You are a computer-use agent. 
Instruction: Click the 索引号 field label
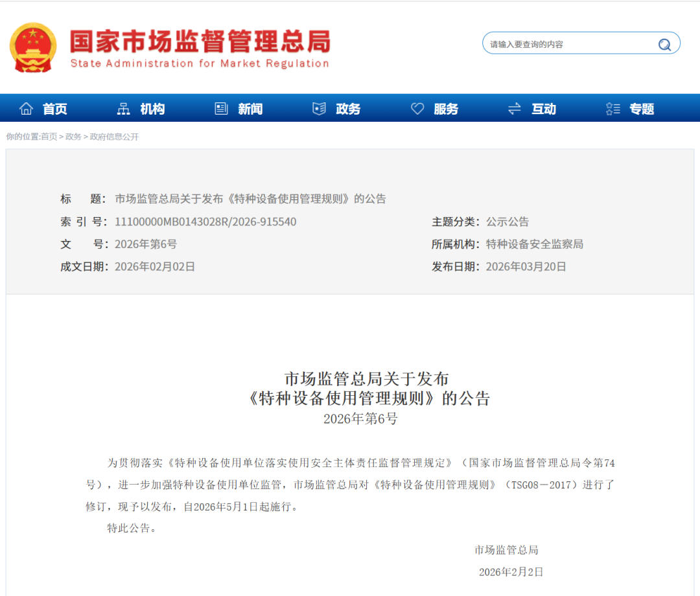click(x=84, y=222)
